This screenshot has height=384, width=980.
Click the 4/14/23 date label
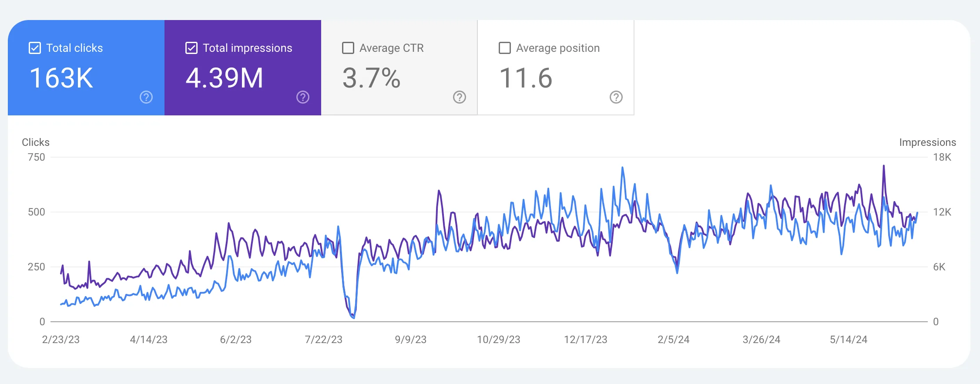click(149, 340)
